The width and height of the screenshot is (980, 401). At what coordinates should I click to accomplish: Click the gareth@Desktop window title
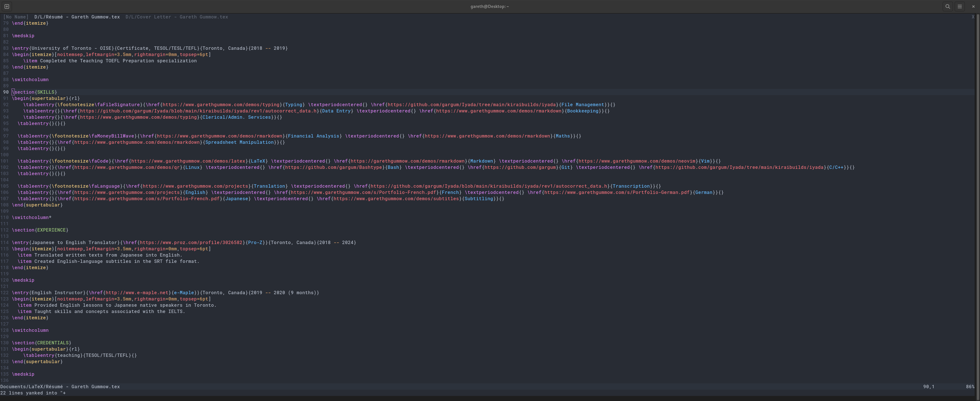pyautogui.click(x=490, y=6)
